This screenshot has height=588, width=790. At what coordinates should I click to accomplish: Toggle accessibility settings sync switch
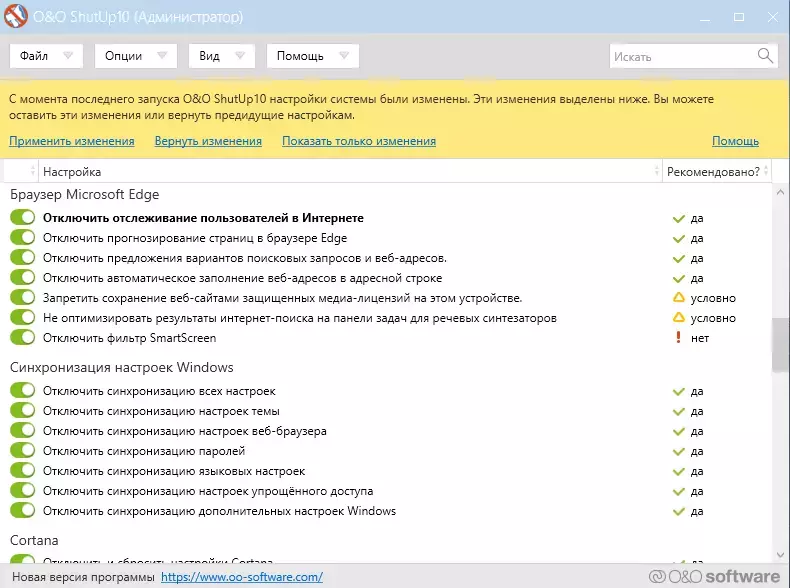[22, 490]
